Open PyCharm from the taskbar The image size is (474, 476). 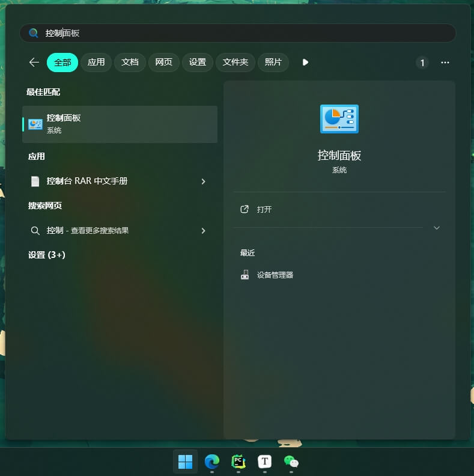coord(239,462)
